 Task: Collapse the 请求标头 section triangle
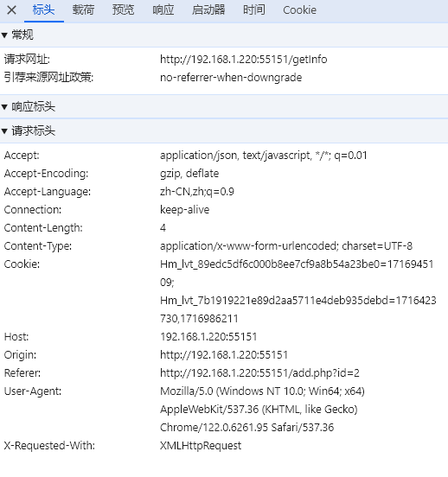(4, 131)
